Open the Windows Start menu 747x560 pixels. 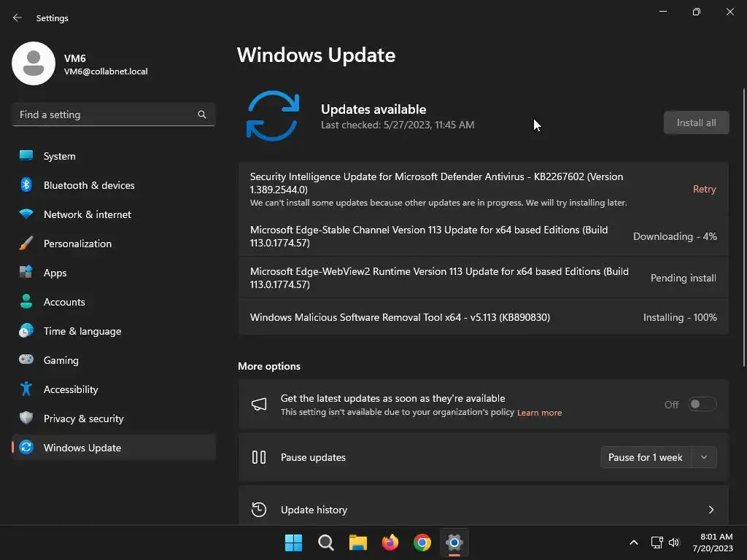293,542
